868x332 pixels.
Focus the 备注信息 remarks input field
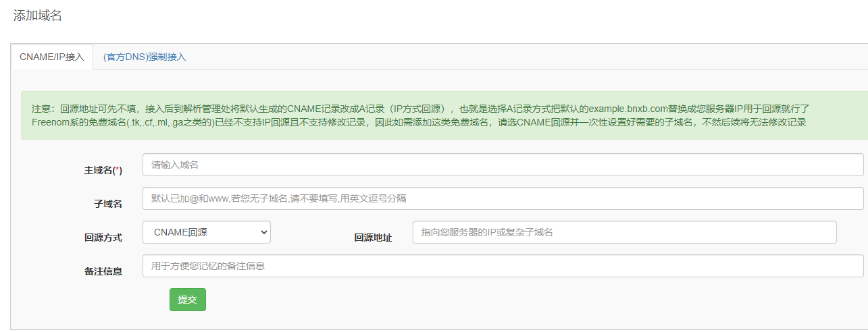click(x=503, y=266)
